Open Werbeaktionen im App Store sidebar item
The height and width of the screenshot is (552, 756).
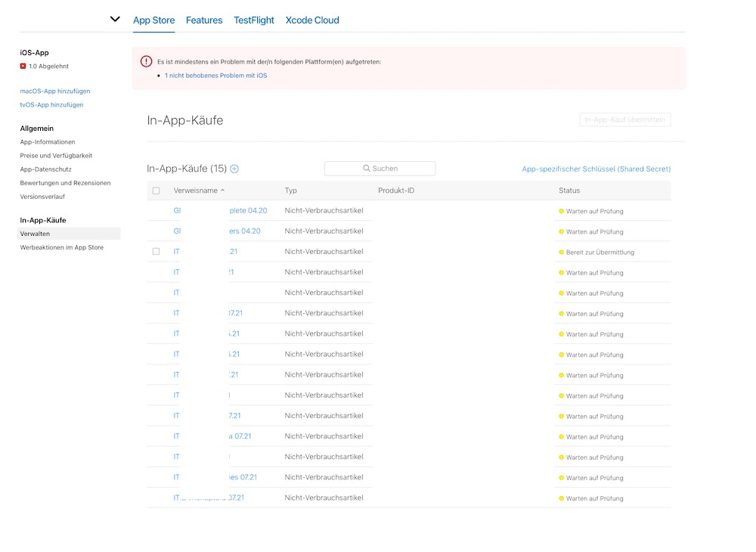(x=62, y=247)
